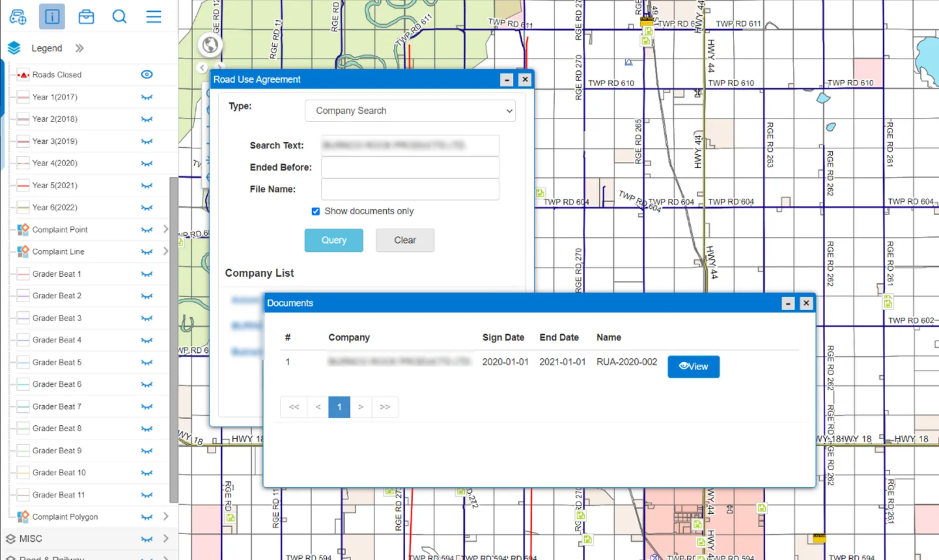
Task: Click the Complaint Point layer symbol
Action: 23,229
